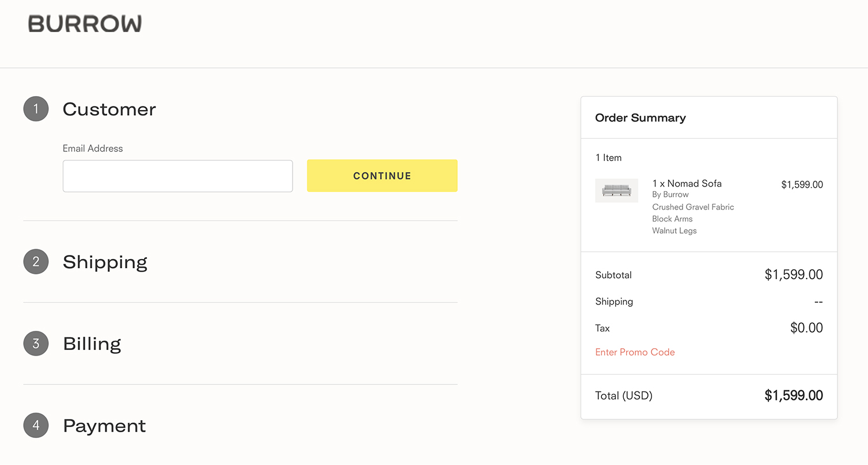The height and width of the screenshot is (465, 868).
Task: Open the Customer section heading
Action: coord(109,109)
